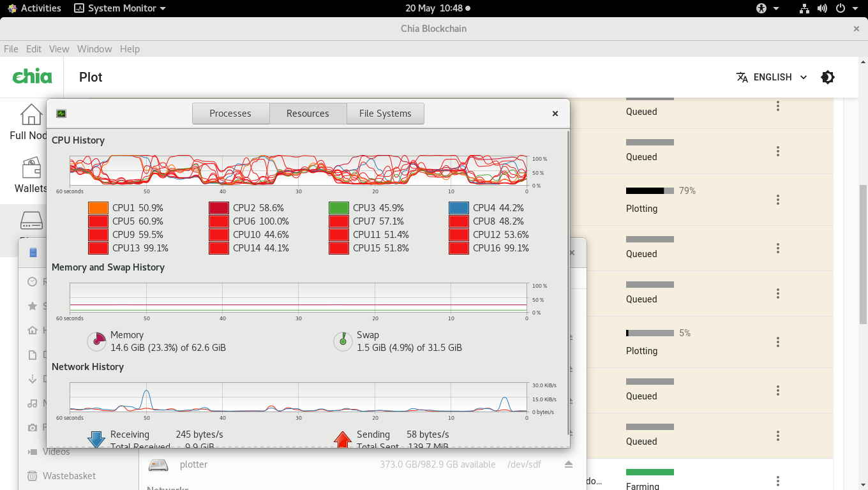Screen dimensions: 868x490
Task: Click the 79% plotting progress bar
Action: 650,191
